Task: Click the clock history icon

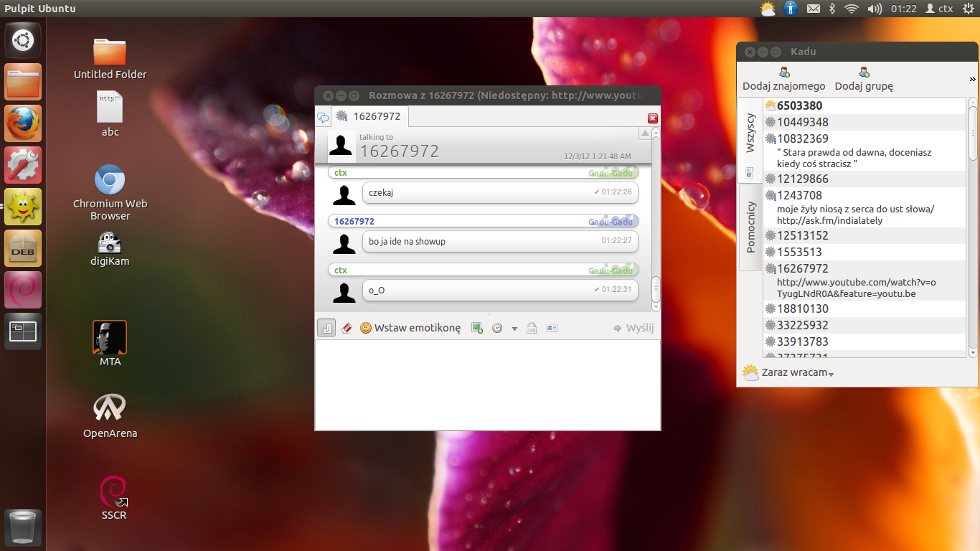Action: tap(497, 328)
